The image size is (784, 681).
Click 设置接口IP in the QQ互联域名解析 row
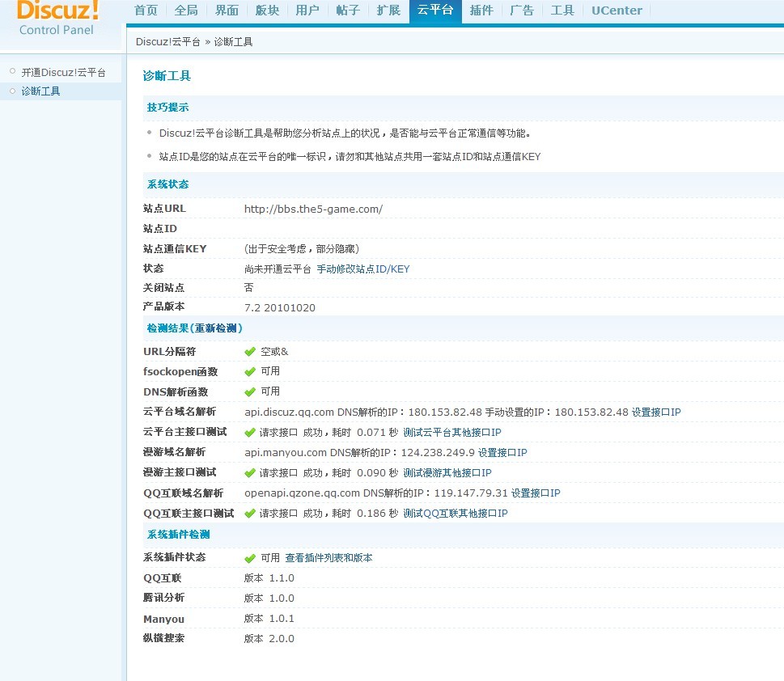536,493
